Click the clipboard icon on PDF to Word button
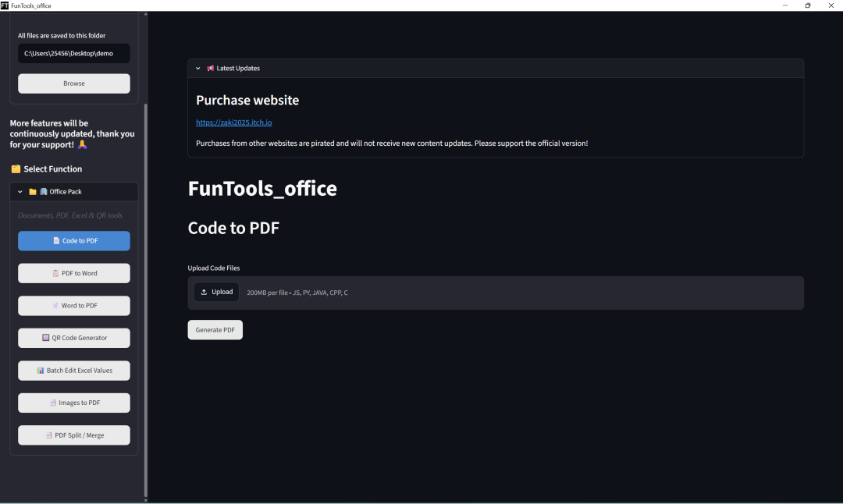843x504 pixels. [55, 274]
